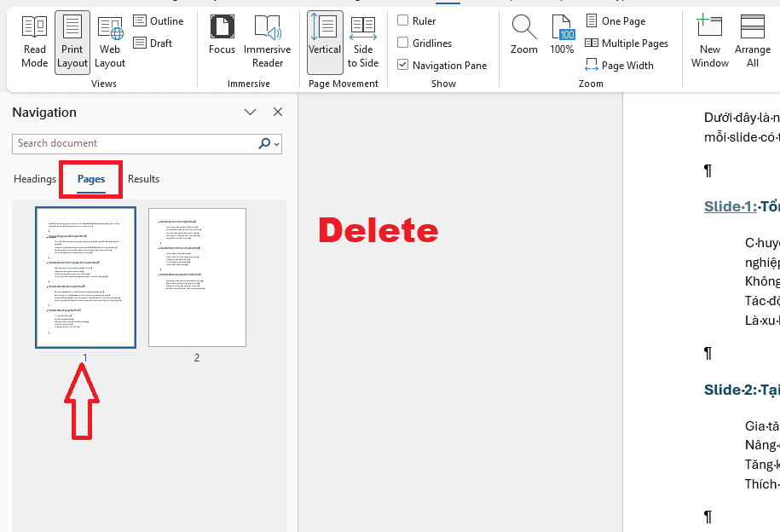Open search options dropdown arrow
This screenshot has height=532, width=780.
(x=277, y=144)
